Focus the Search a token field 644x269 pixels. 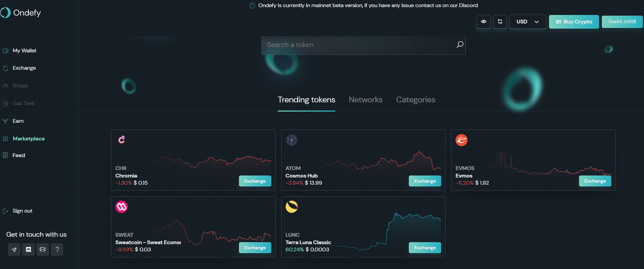(x=357, y=45)
